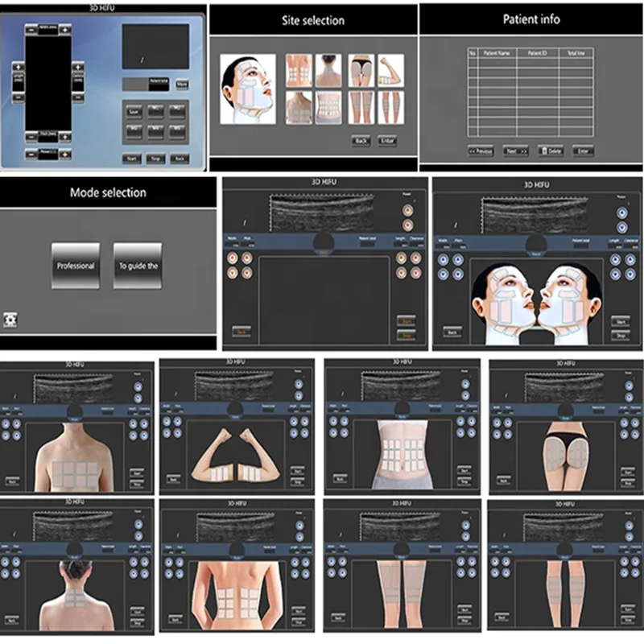This screenshot has height=644, width=644.
Task: Go to Next page in Patient info
Action: pyautogui.click(x=516, y=151)
